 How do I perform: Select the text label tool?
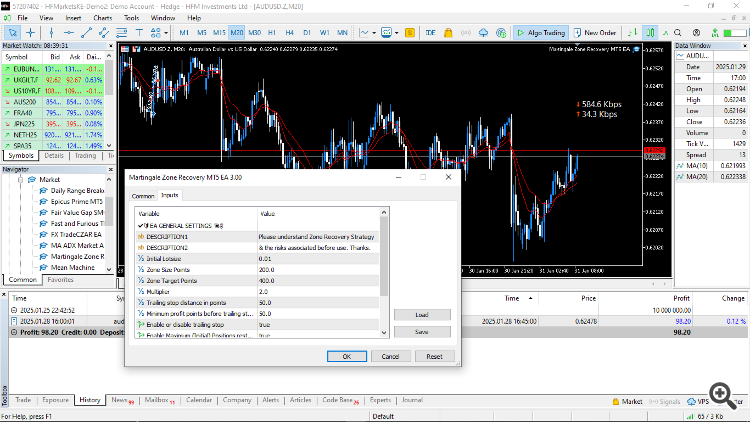click(x=139, y=33)
